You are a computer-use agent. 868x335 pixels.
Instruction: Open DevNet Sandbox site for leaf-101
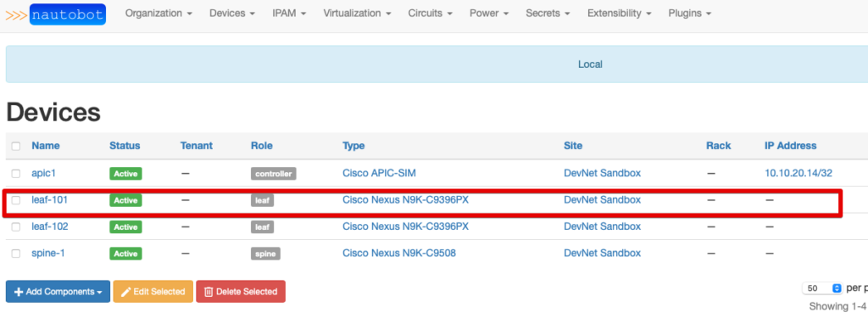click(603, 199)
